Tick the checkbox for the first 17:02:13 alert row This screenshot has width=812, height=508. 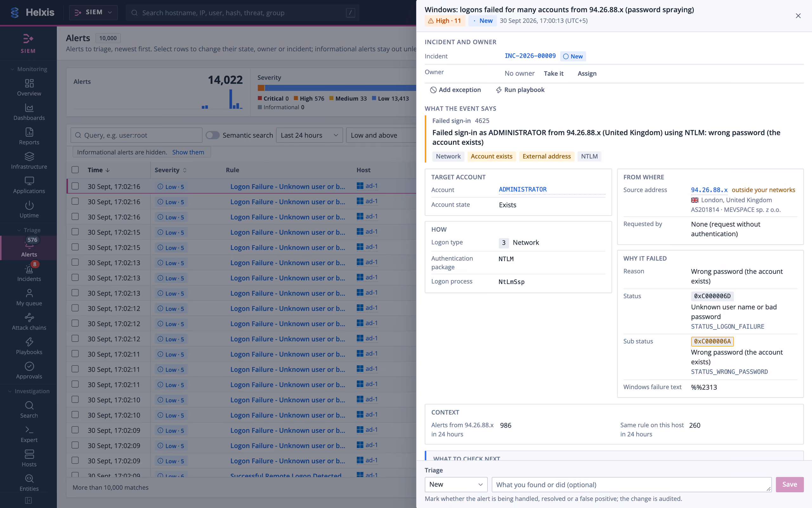[x=75, y=262]
